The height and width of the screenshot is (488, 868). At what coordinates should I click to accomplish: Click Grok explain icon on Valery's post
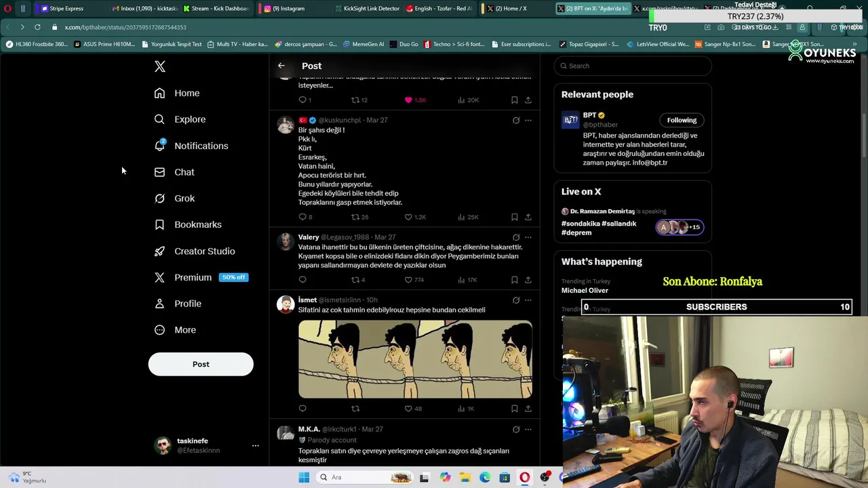tap(516, 238)
